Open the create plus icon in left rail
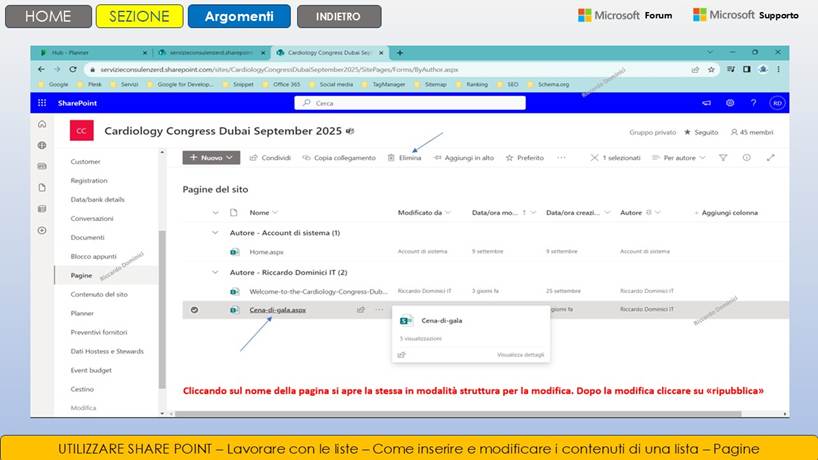Image resolution: width=818 pixels, height=460 pixels. tap(42, 230)
